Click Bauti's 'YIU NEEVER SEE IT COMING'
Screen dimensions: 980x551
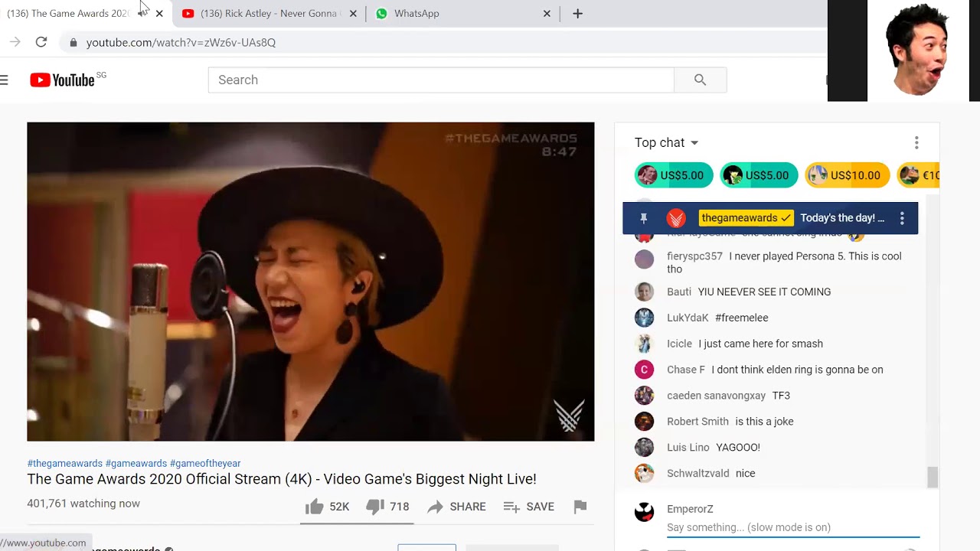coord(764,292)
